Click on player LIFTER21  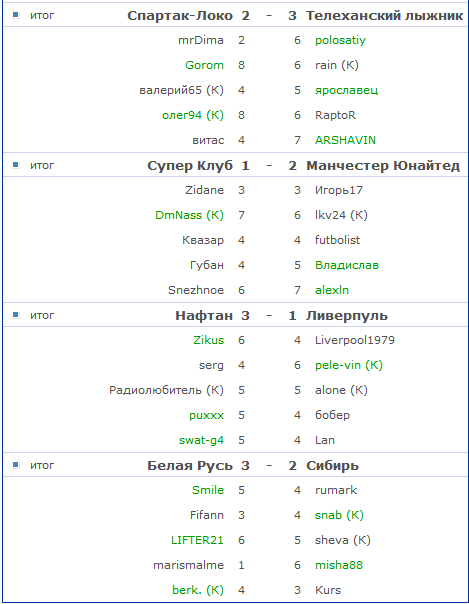197,540
